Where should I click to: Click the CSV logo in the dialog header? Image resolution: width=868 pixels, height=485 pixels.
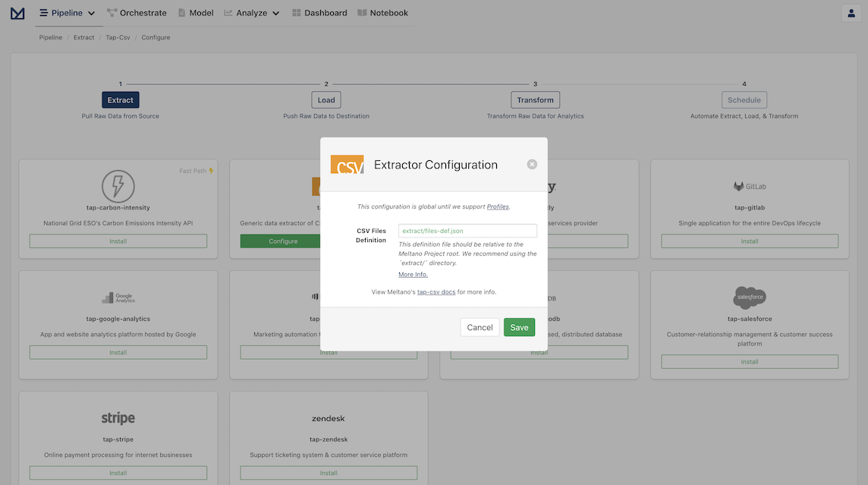click(x=347, y=165)
